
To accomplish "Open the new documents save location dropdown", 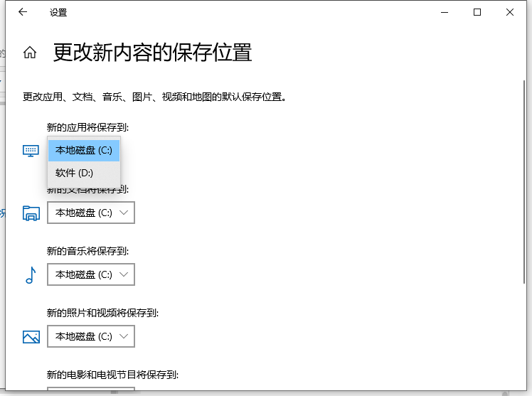I will [x=91, y=213].
